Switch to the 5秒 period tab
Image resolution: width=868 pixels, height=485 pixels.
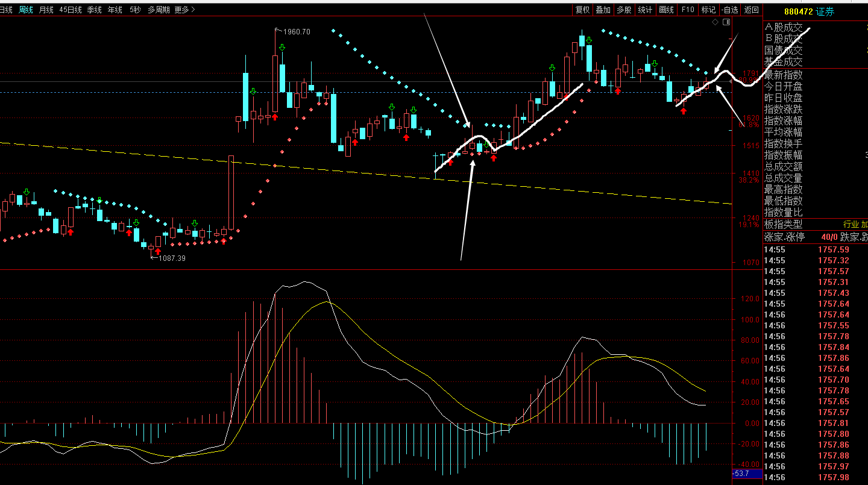(x=135, y=10)
